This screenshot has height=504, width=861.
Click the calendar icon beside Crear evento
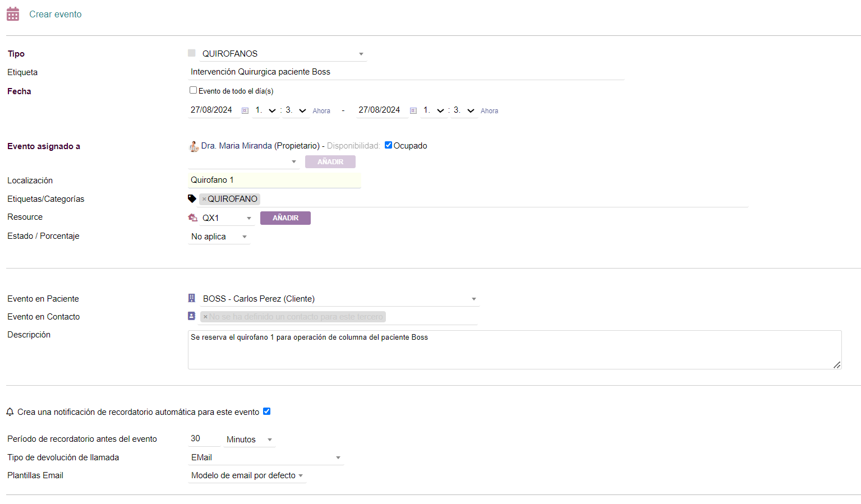point(13,14)
